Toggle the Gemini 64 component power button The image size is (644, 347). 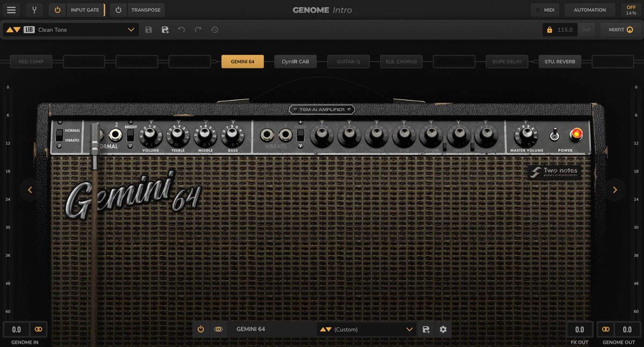(201, 329)
